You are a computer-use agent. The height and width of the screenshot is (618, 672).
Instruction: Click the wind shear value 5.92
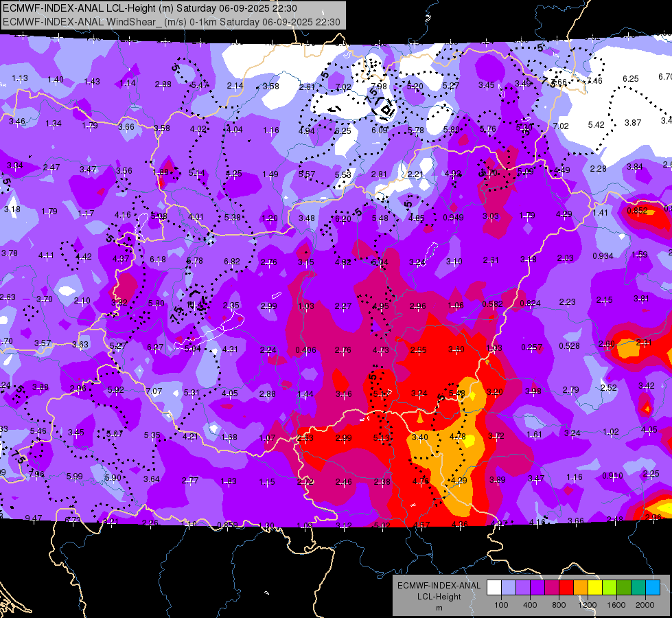point(116,390)
